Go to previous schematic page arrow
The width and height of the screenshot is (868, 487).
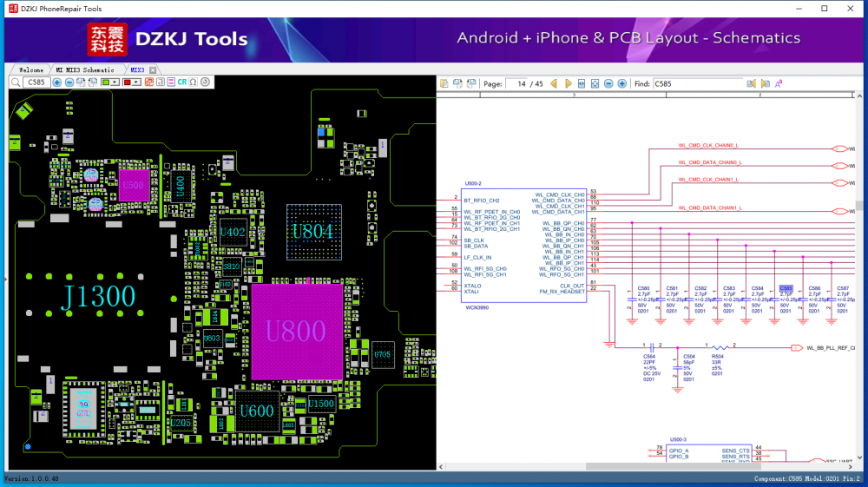tap(554, 83)
